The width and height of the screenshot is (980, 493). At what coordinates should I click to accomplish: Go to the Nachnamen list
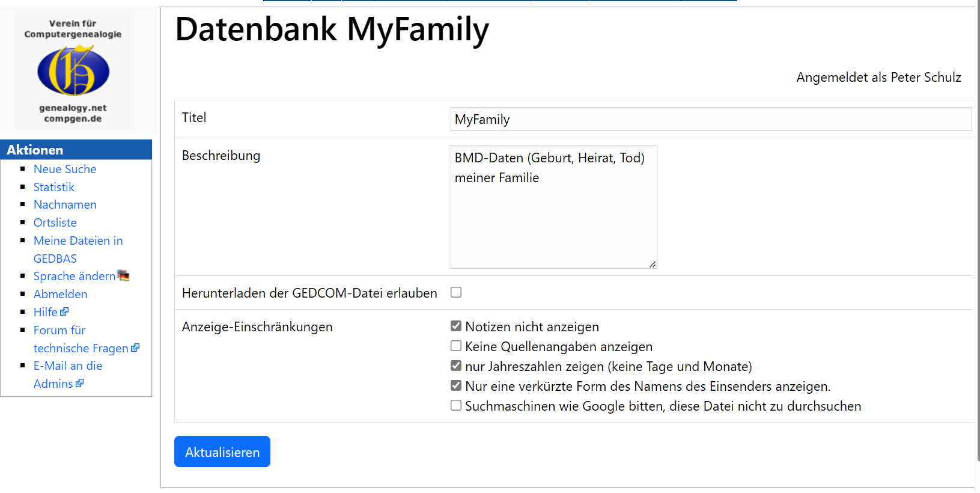click(x=65, y=204)
